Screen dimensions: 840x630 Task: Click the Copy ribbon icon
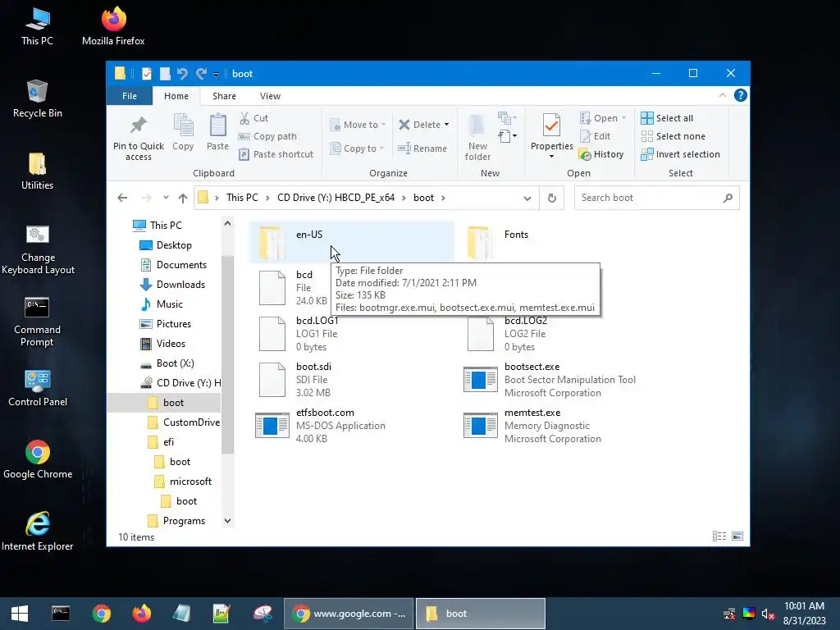tap(183, 132)
